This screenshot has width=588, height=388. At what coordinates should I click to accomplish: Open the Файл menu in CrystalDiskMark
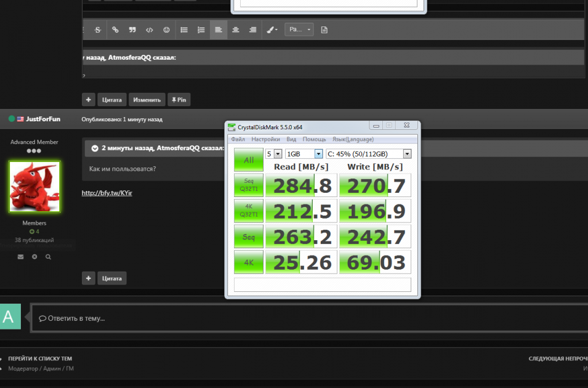(x=238, y=139)
